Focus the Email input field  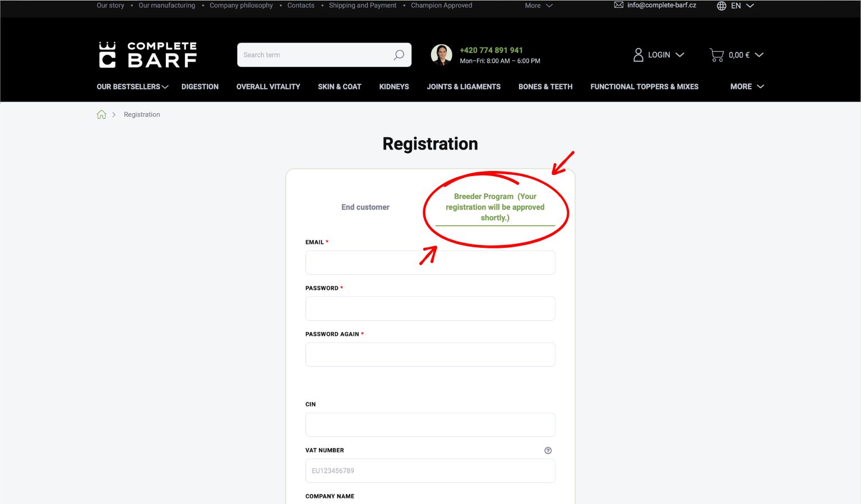coord(430,262)
